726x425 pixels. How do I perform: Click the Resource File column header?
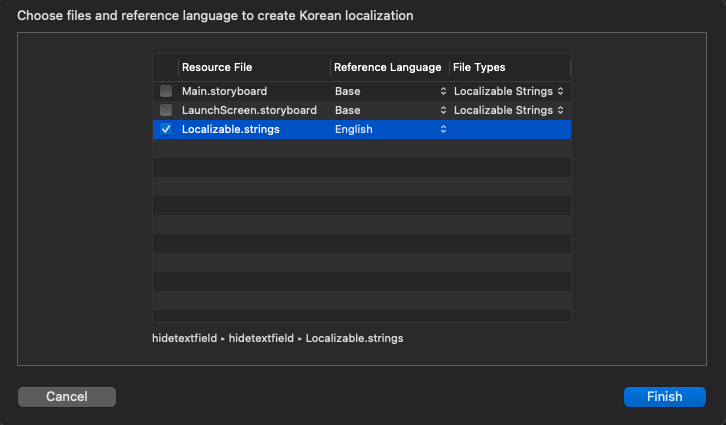[x=254, y=68]
